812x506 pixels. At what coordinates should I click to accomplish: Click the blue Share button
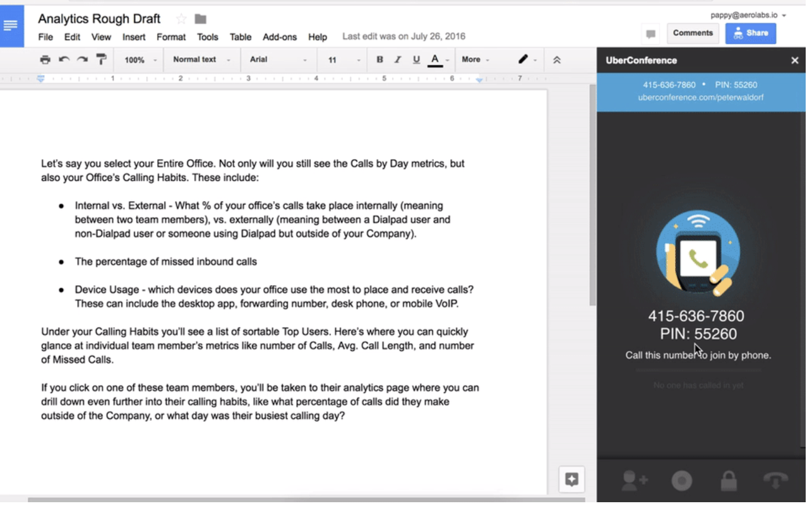[x=751, y=33]
